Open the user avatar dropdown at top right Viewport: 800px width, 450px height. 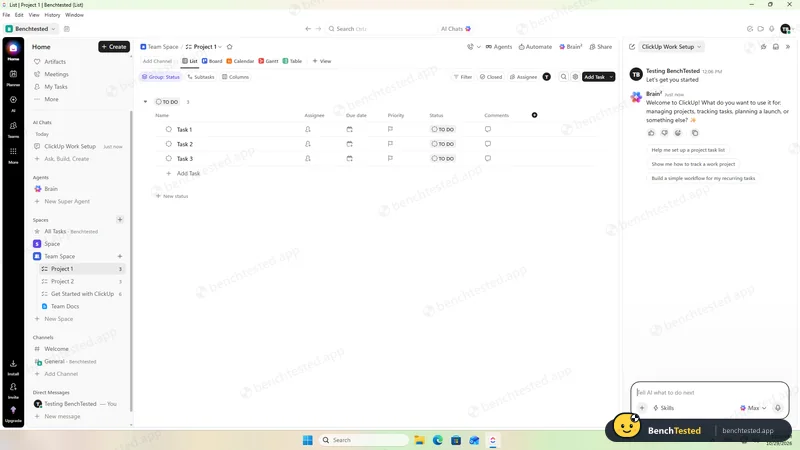click(x=786, y=29)
